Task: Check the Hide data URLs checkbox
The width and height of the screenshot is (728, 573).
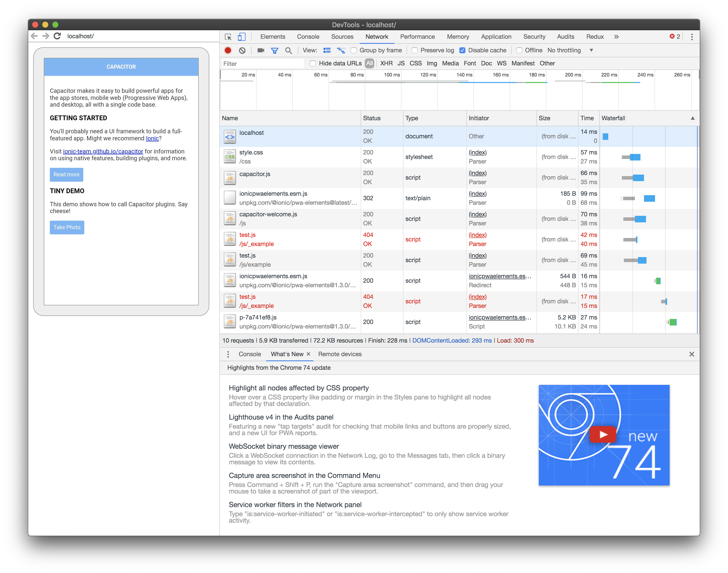Action: (313, 63)
